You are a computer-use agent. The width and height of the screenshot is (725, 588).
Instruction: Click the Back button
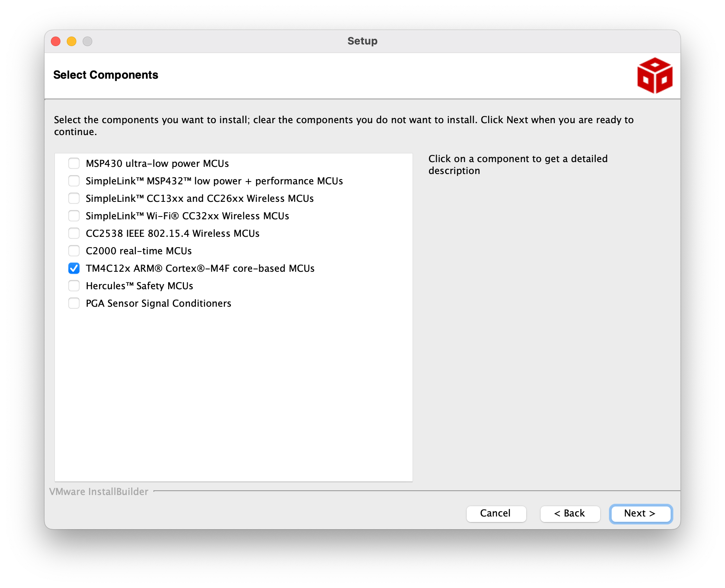[570, 514]
